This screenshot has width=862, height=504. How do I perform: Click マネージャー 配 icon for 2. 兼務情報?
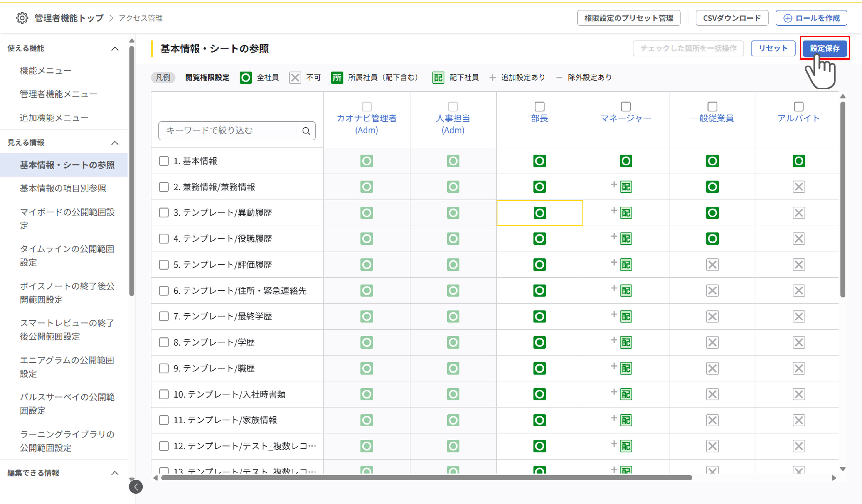(626, 187)
